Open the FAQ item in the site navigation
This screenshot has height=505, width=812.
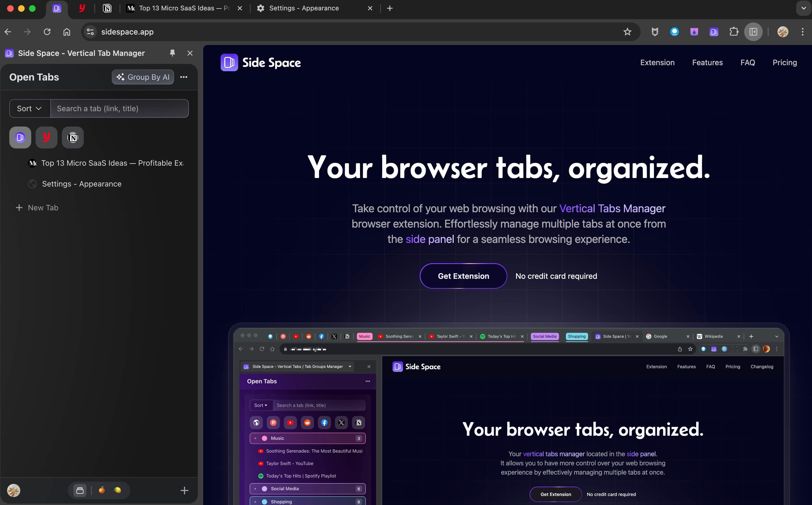click(748, 62)
